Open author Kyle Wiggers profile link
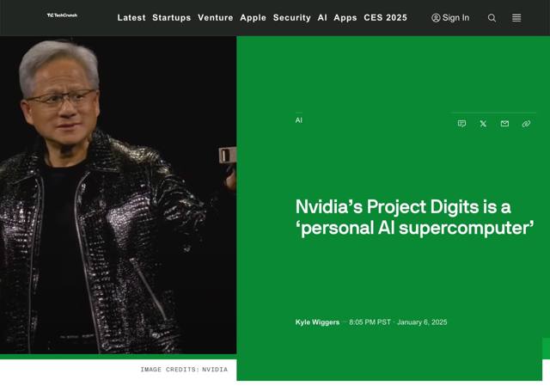The height and width of the screenshot is (392, 550). (x=317, y=322)
